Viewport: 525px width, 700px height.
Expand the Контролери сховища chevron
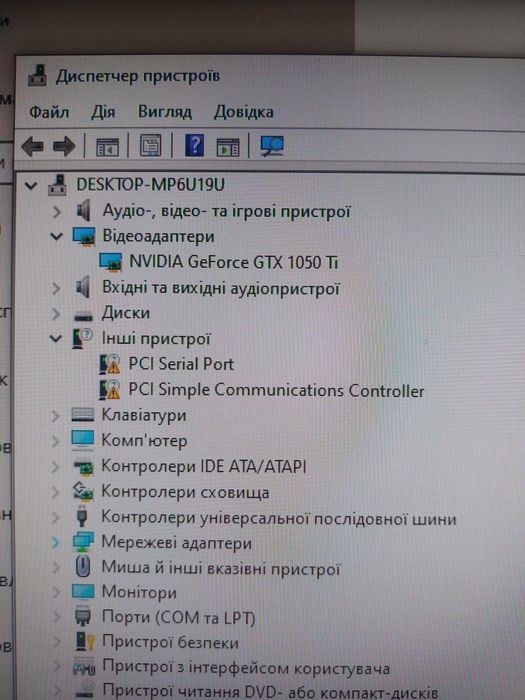point(55,492)
